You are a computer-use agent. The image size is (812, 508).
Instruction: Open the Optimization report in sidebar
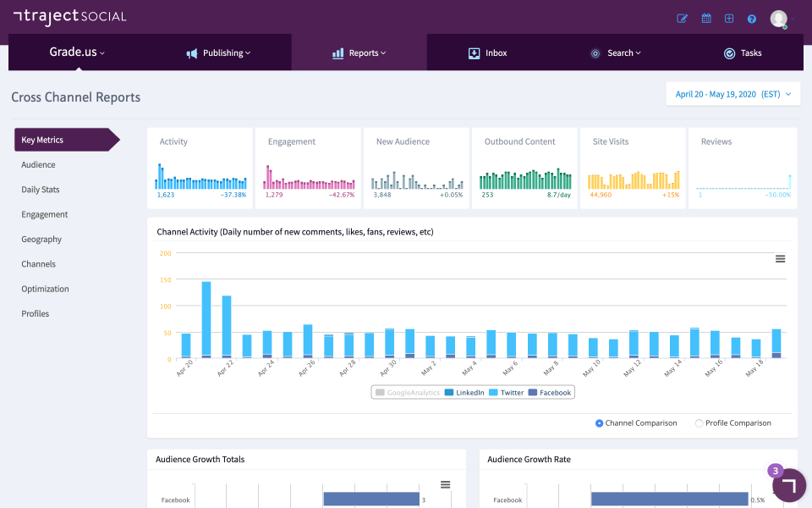pyautogui.click(x=45, y=289)
